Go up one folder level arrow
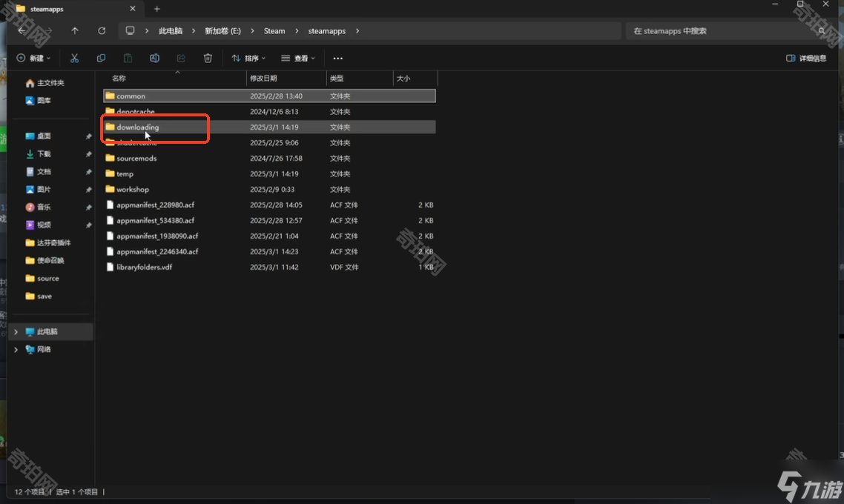 [75, 30]
